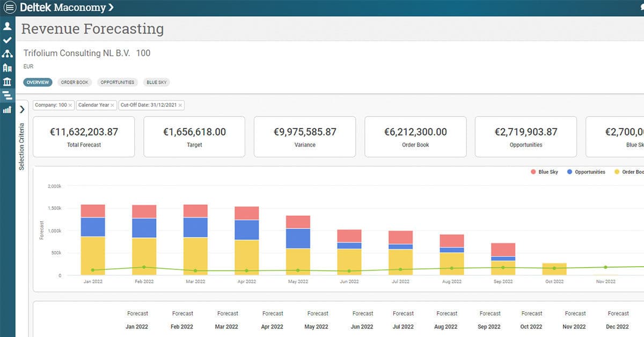Screen dimensions: 644x337
Task: Expand the Selection Criteria panel chevron
Action: click(22, 109)
